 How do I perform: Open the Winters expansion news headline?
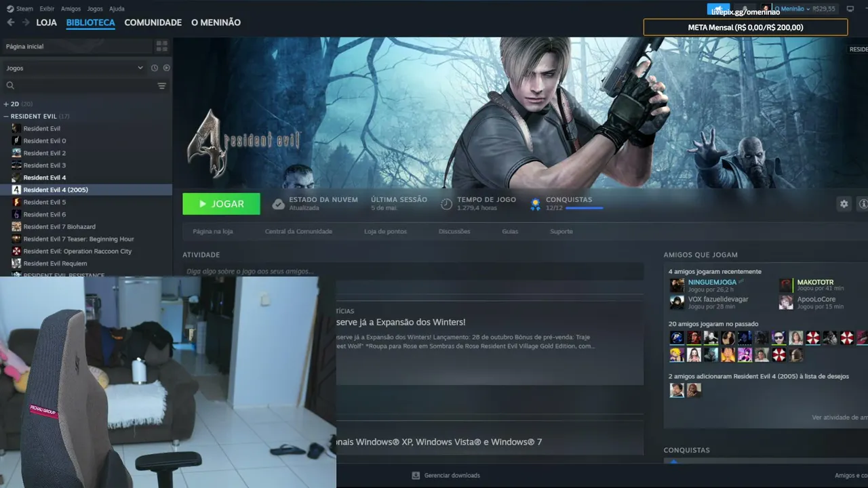click(401, 322)
